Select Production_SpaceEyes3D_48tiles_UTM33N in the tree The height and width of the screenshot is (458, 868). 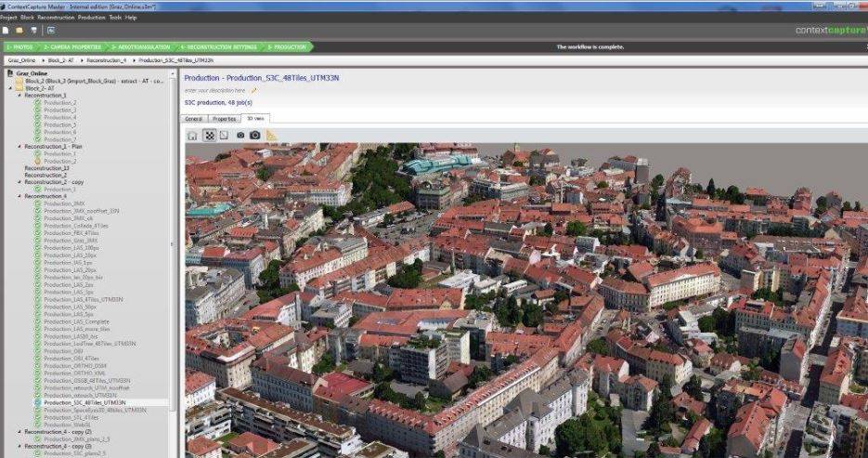(x=95, y=411)
